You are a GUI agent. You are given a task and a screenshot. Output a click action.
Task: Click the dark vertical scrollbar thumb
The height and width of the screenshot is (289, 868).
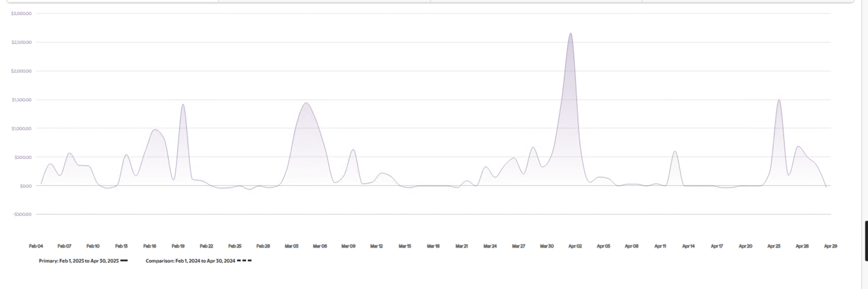click(x=866, y=240)
